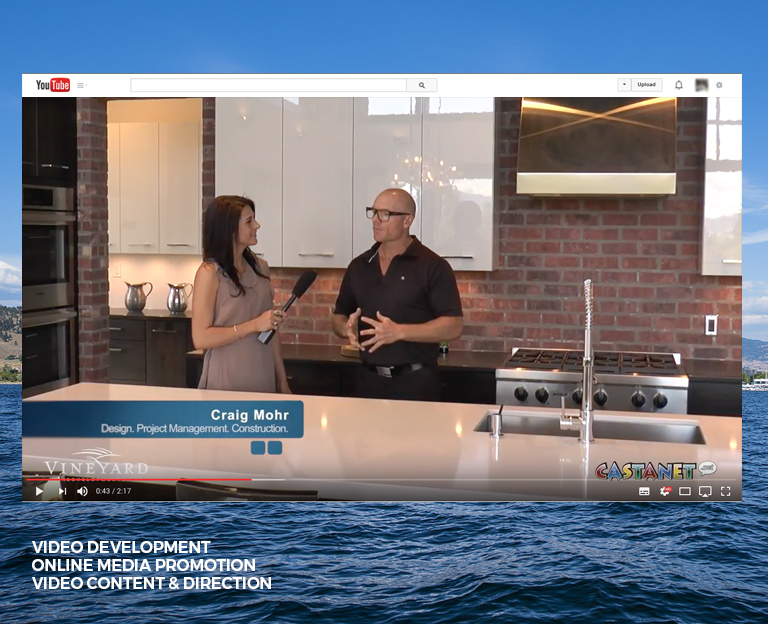This screenshot has width=768, height=624.
Task: Play the video
Action: [x=39, y=491]
